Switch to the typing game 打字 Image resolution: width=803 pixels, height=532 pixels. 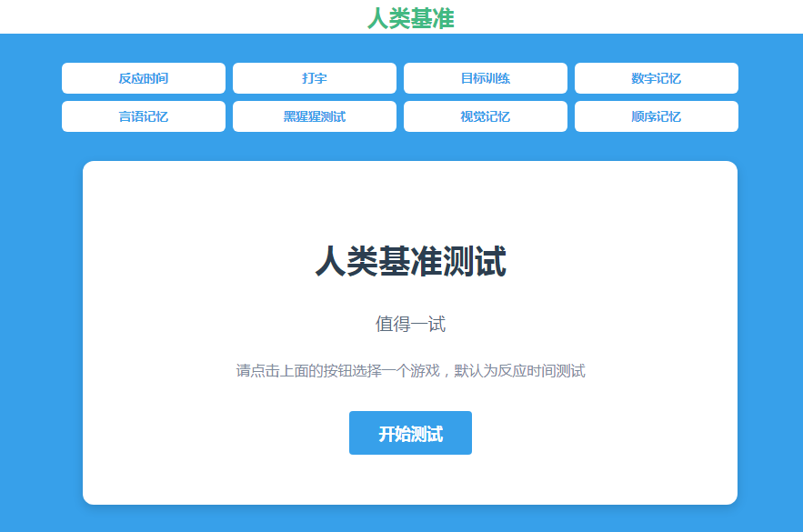(x=314, y=78)
